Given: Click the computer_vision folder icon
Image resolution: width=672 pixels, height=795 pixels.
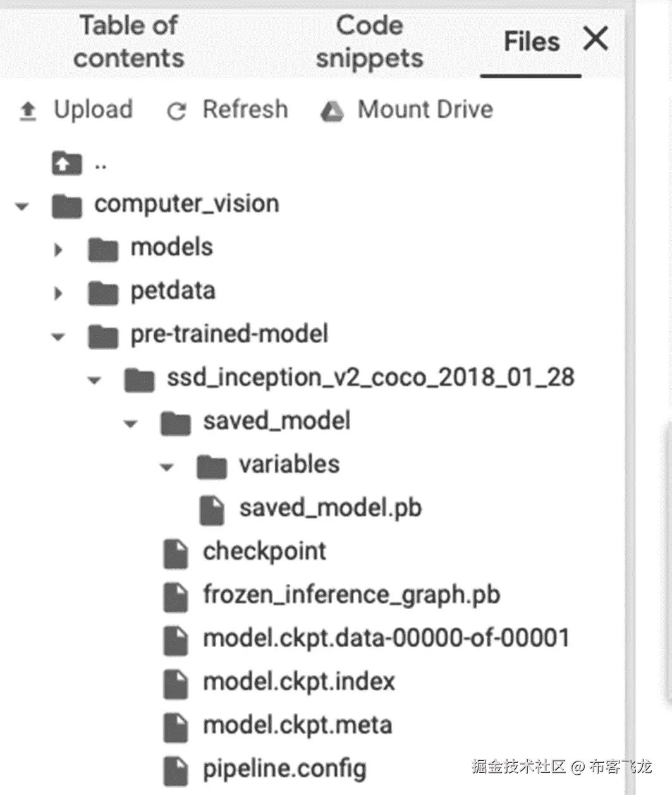Looking at the screenshot, I should [x=66, y=205].
